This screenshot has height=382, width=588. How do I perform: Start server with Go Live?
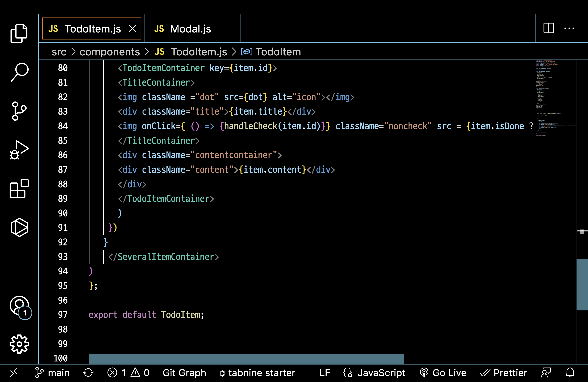[x=443, y=373]
